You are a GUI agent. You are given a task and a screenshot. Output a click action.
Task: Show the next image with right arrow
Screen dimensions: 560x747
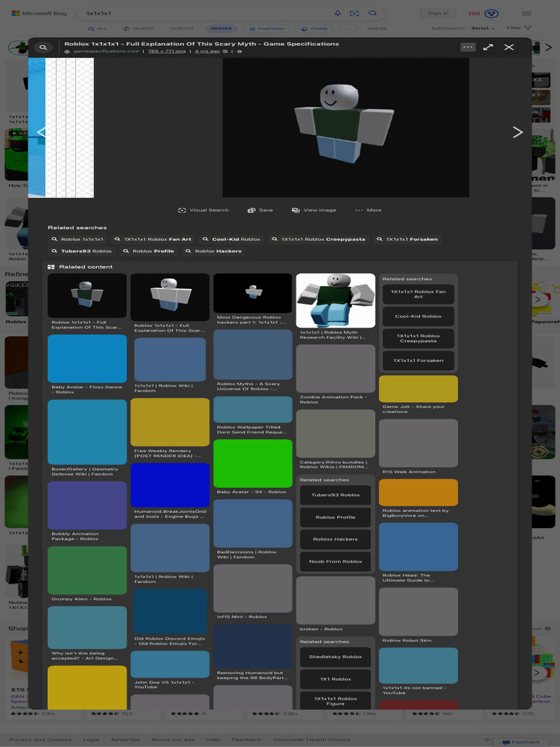click(518, 132)
